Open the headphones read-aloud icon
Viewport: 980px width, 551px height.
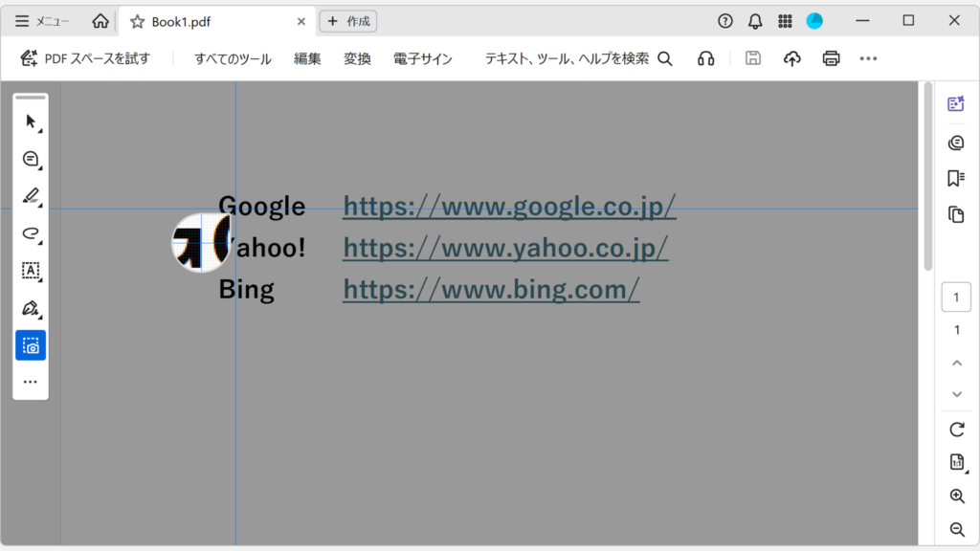[x=706, y=58]
